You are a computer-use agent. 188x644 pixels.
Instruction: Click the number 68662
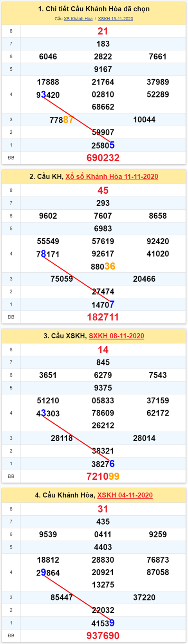tap(103, 107)
